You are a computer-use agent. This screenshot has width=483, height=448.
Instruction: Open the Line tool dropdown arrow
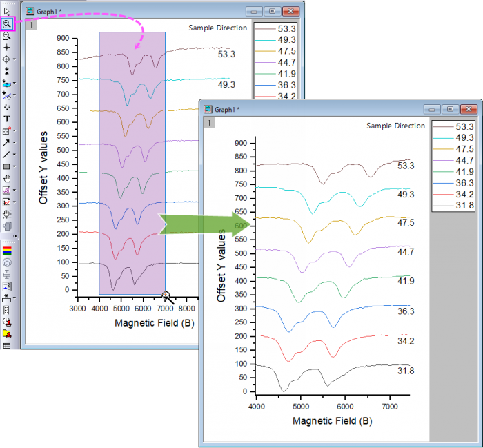pos(14,155)
